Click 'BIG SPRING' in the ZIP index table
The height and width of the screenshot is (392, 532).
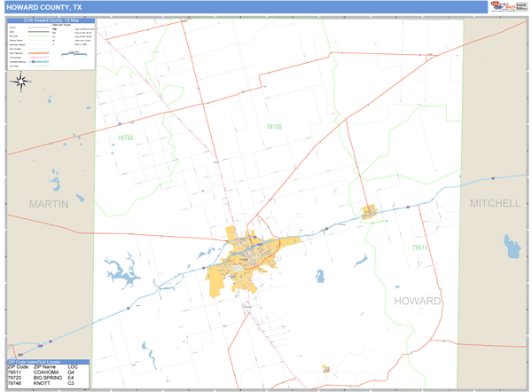pos(48,378)
